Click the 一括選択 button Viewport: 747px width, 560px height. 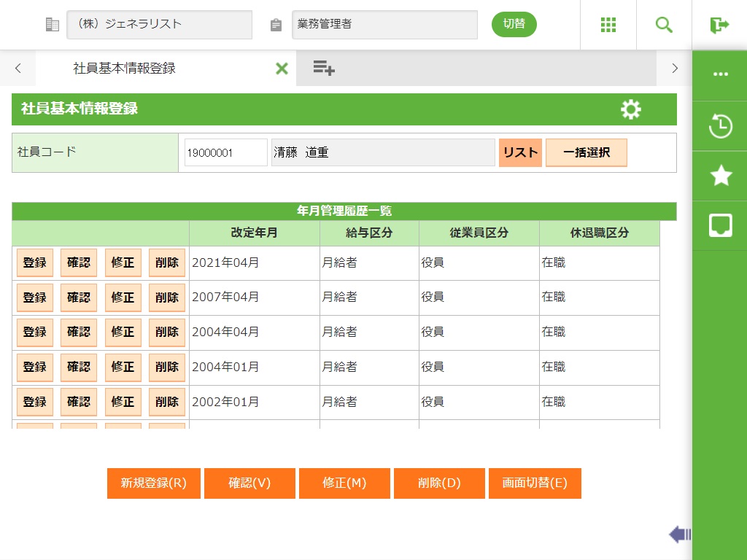pos(586,153)
